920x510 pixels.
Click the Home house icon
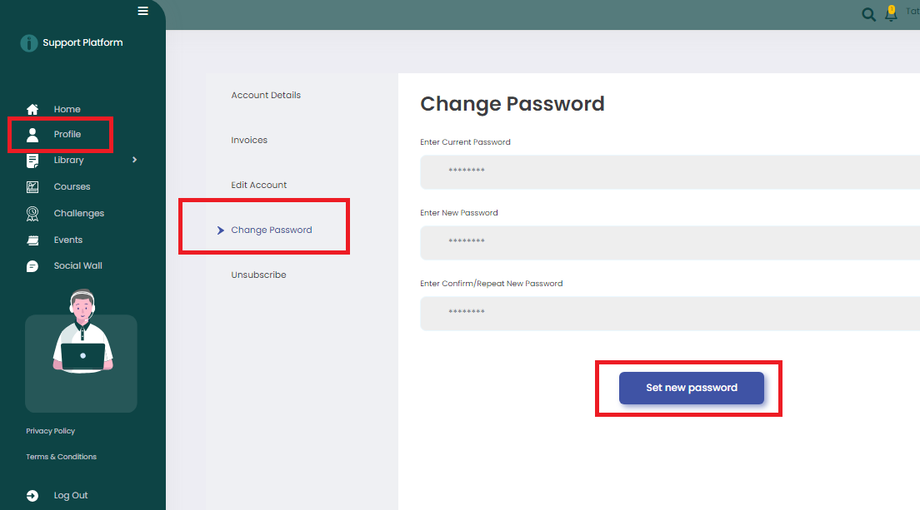pos(32,109)
